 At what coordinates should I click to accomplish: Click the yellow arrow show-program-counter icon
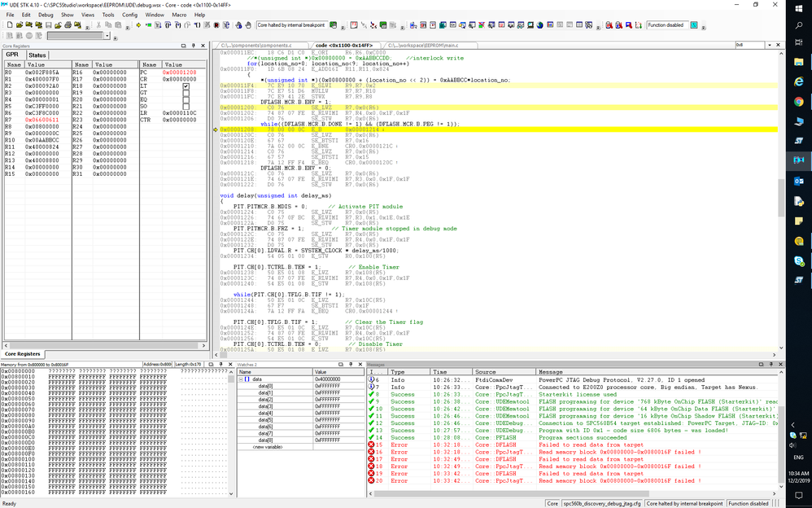click(138, 25)
